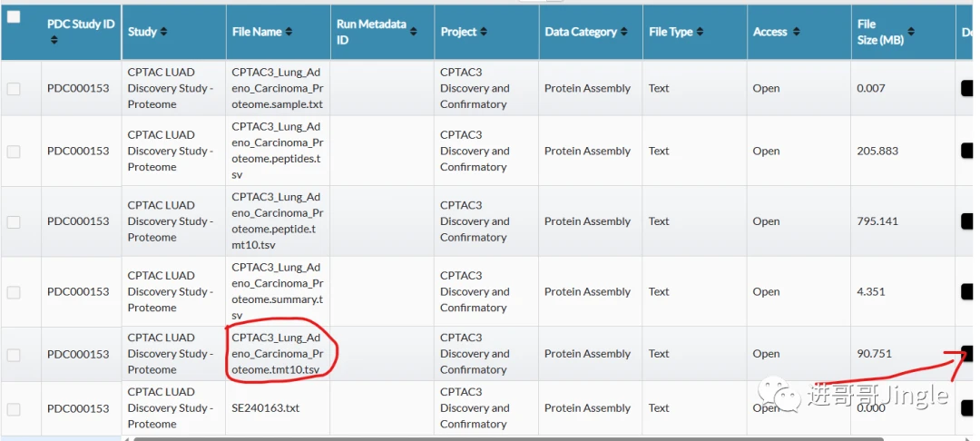Sort by Data Category using its arrows
Screen dimensions: 980x441
coord(623,33)
